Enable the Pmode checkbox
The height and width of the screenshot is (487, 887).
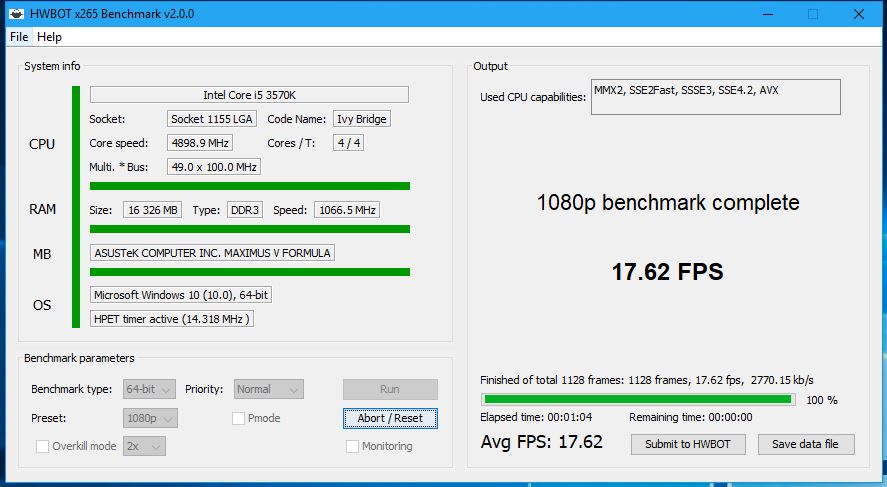pos(238,418)
